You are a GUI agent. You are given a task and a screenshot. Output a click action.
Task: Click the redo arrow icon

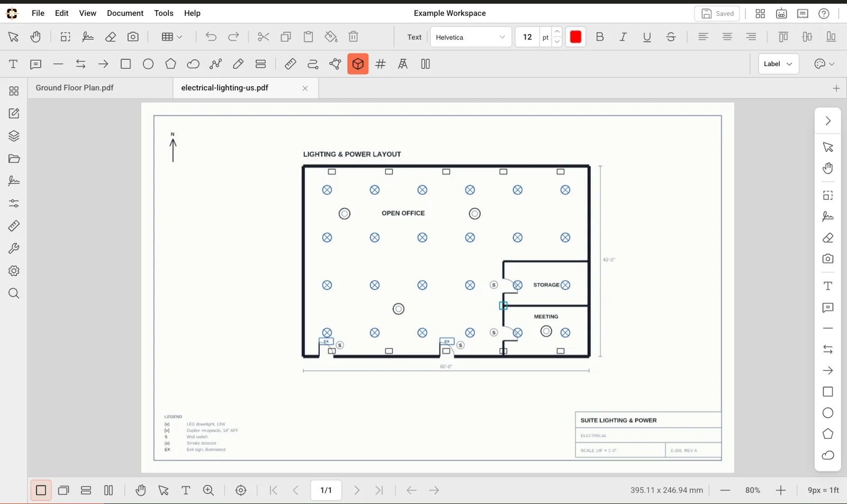click(x=233, y=37)
